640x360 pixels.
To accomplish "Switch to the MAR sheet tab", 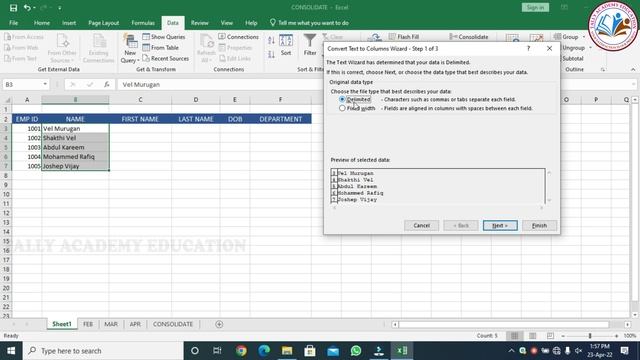I will [111, 324].
